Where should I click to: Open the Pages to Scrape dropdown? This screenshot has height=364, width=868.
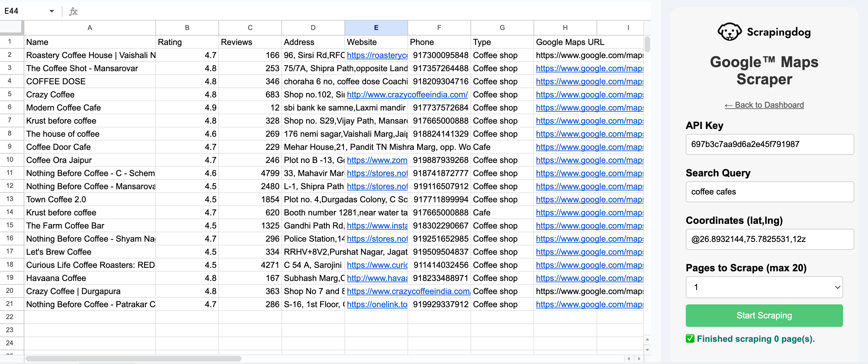click(x=764, y=287)
